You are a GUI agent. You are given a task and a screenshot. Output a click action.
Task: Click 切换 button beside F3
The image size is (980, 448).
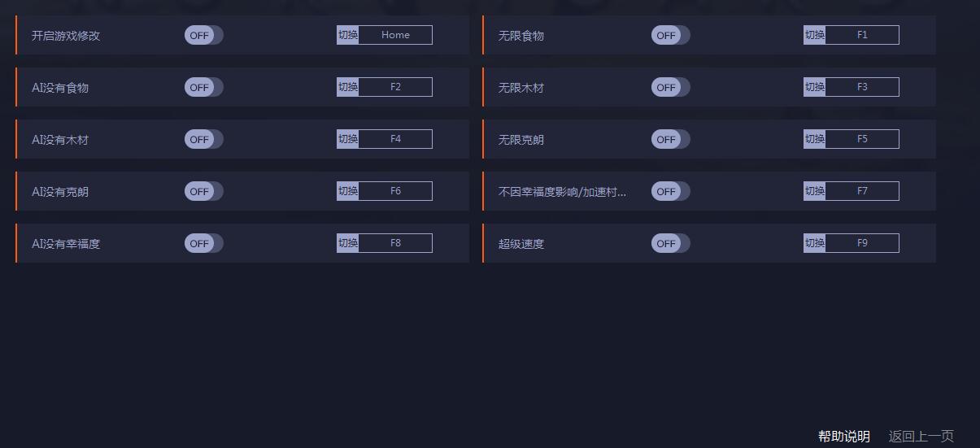pos(815,87)
